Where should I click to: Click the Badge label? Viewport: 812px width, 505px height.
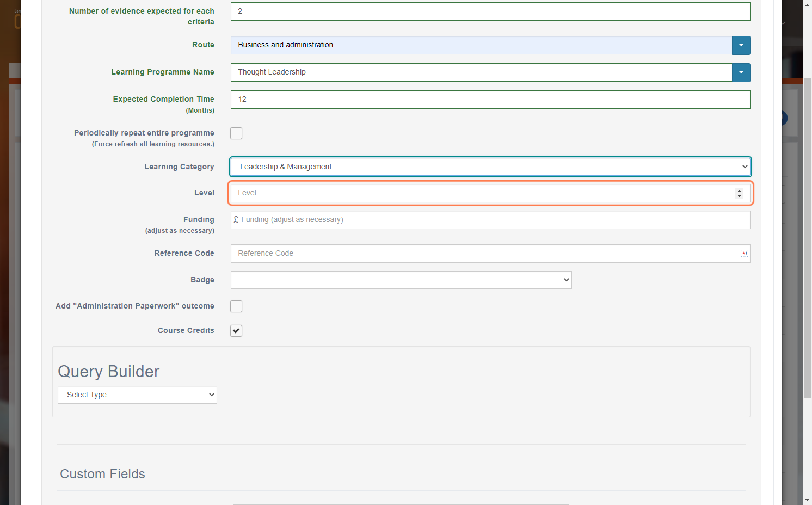click(x=202, y=280)
